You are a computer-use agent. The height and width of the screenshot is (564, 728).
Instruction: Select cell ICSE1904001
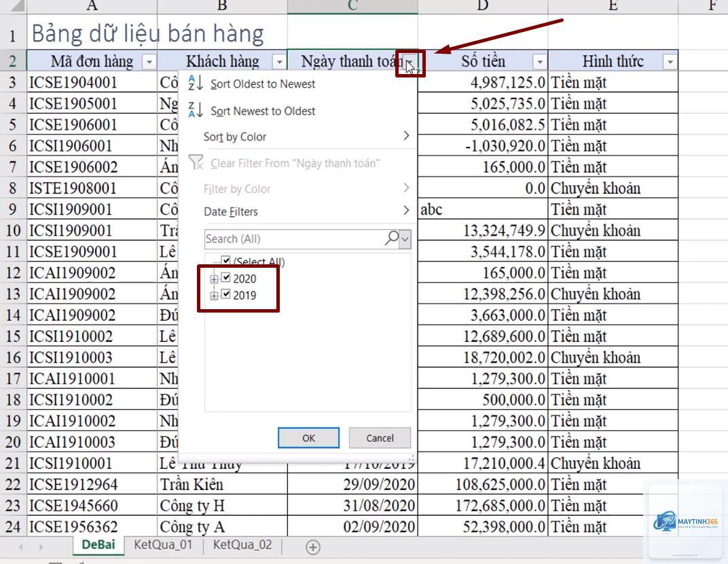click(92, 82)
